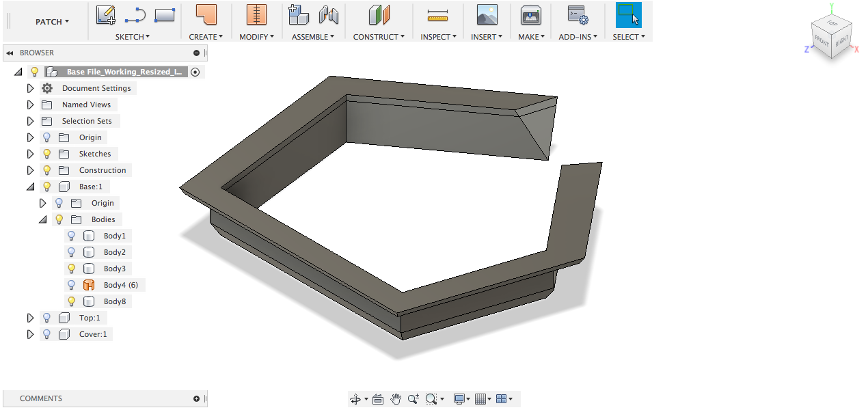Open the MAKE dropdown menu
Viewport: 868px width, 410px height.
[531, 37]
